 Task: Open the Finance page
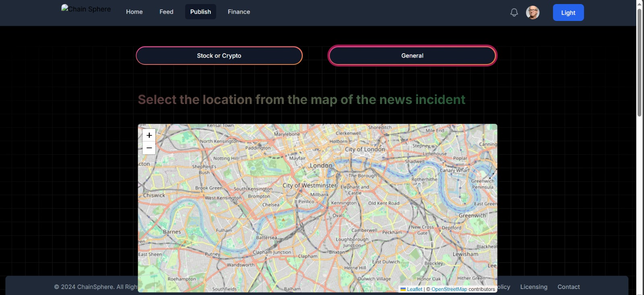coord(239,12)
